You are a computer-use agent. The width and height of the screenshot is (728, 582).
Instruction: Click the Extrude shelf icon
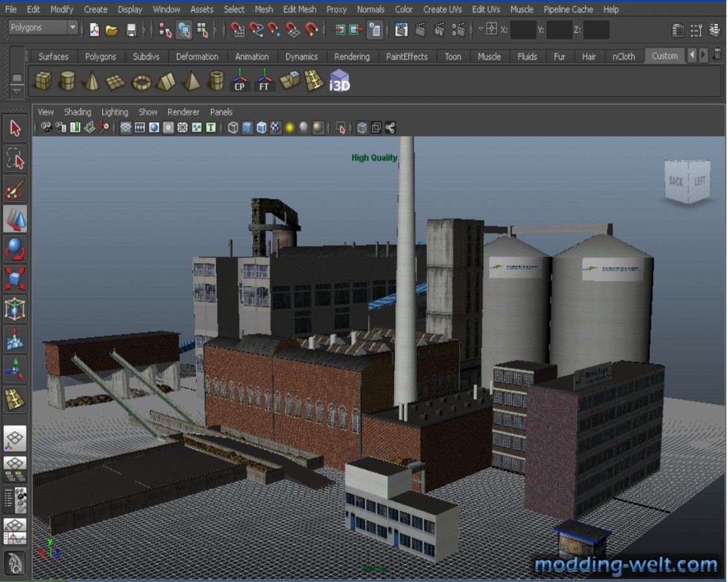coord(290,81)
